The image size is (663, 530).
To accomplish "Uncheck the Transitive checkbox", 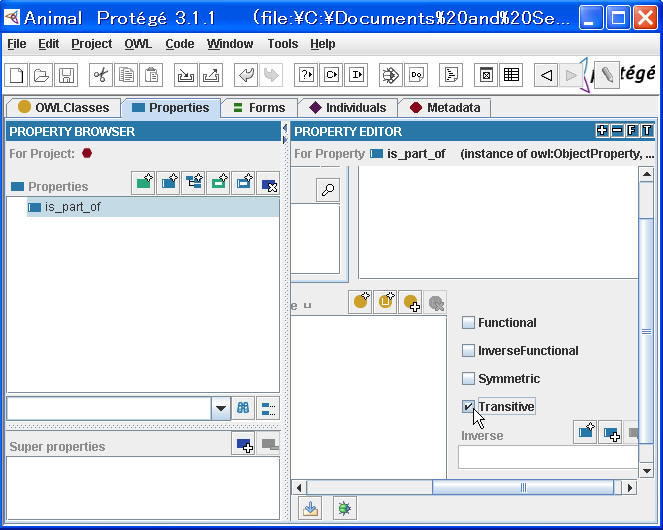I will pyautogui.click(x=468, y=407).
